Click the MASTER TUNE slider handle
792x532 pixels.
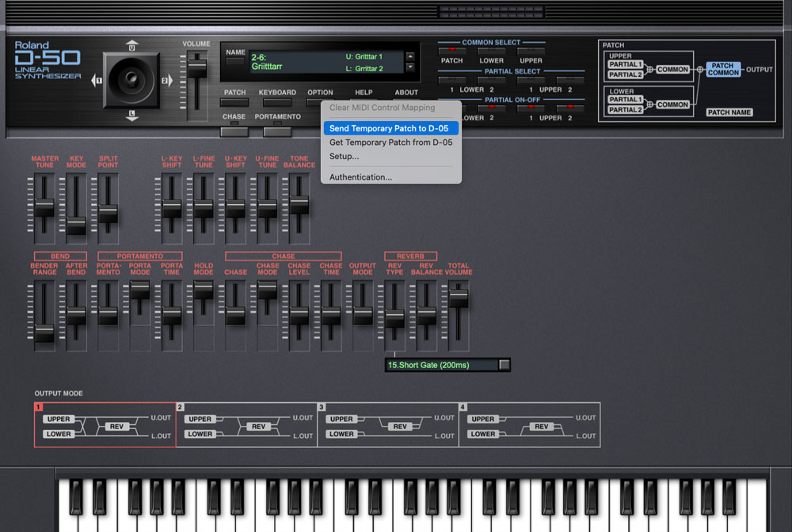[44, 208]
